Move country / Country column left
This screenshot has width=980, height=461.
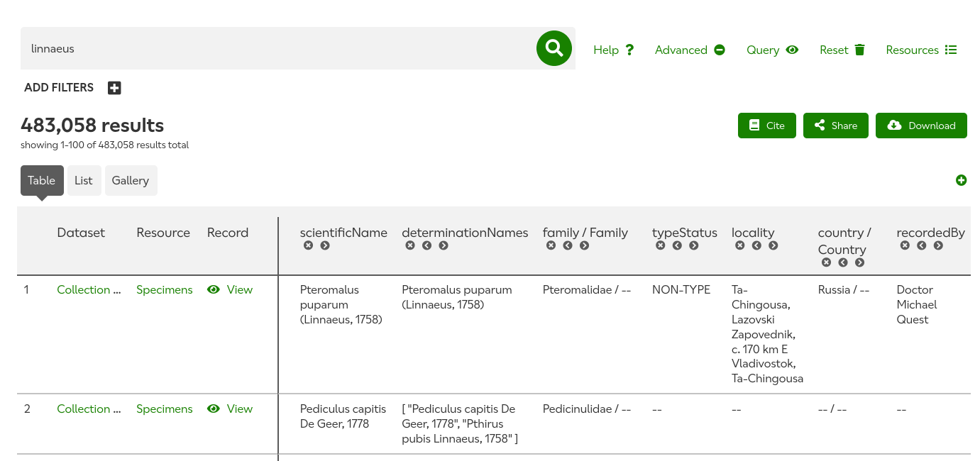[x=843, y=262]
